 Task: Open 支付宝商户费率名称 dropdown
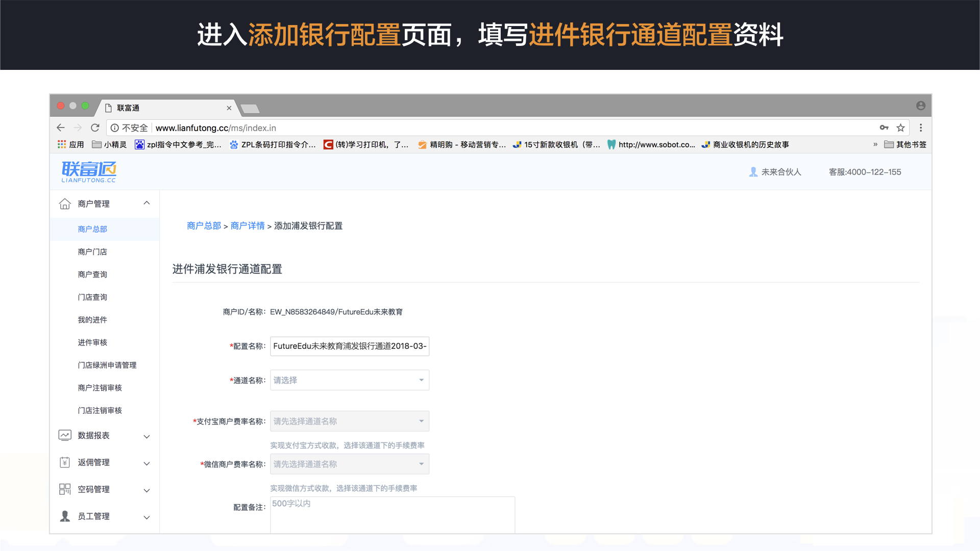[350, 421]
